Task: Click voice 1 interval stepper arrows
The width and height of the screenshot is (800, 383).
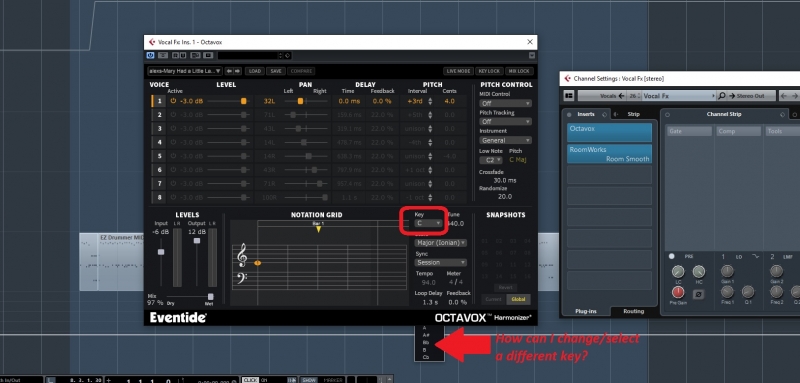Action: coord(430,101)
